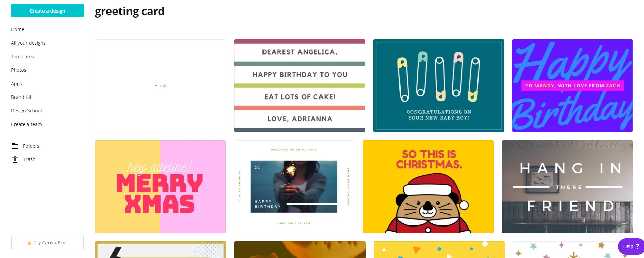This screenshot has height=258, width=644.
Task: Open the Try Canva Pro button
Action: click(x=47, y=242)
